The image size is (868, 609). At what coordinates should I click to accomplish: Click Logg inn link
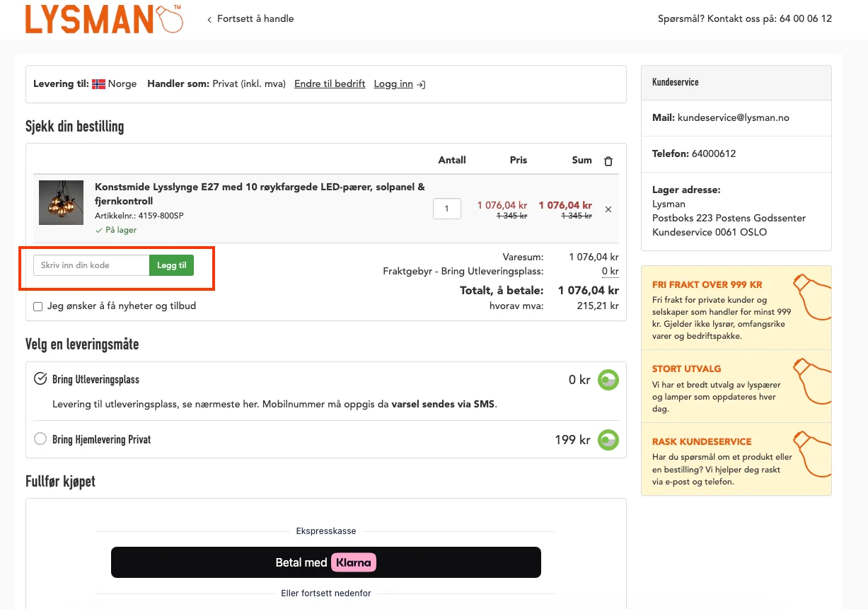coord(393,83)
